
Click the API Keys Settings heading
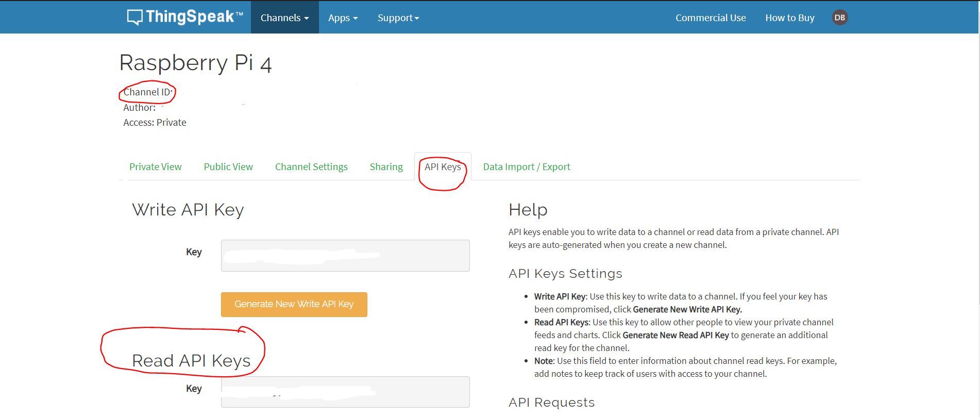[565, 274]
